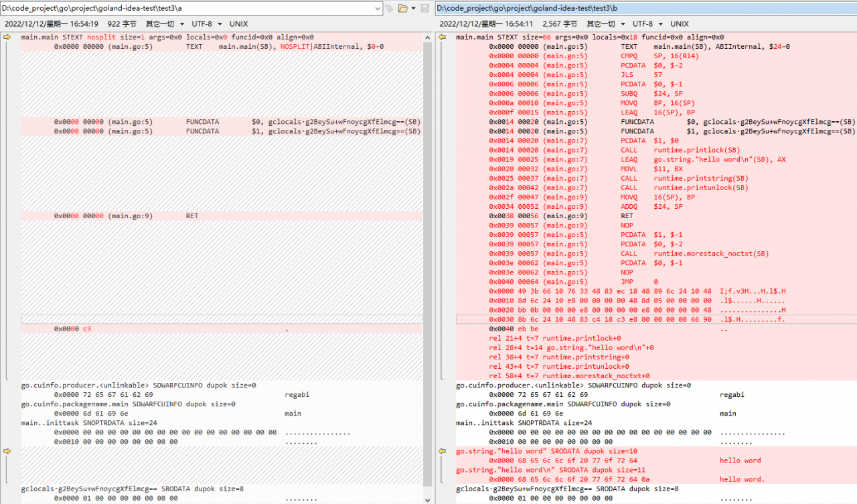The image size is (857, 504).
Task: Select right line JLS 57
Action: click(x=655, y=75)
